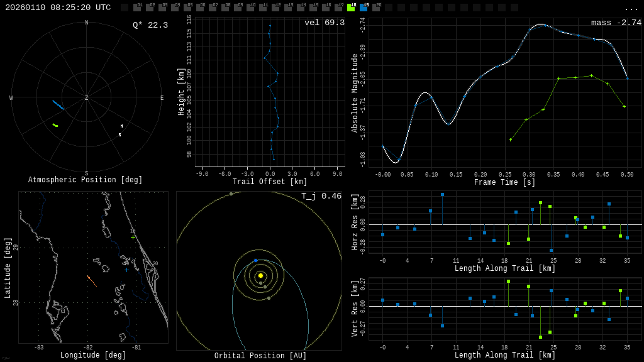Select station indicator 09
The image size is (644, 362).
click(x=238, y=8)
